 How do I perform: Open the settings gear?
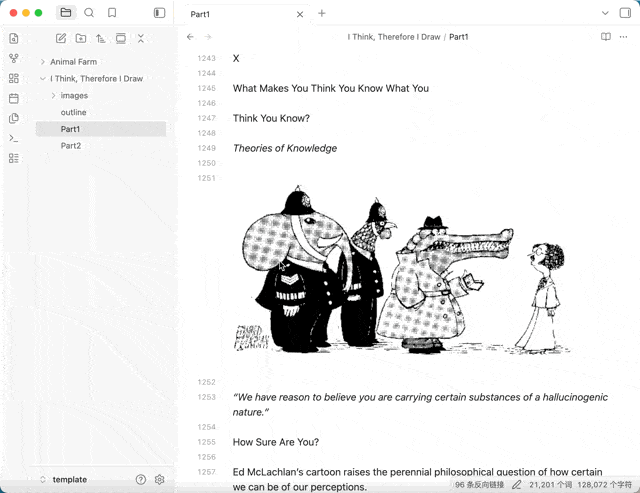[160, 480]
